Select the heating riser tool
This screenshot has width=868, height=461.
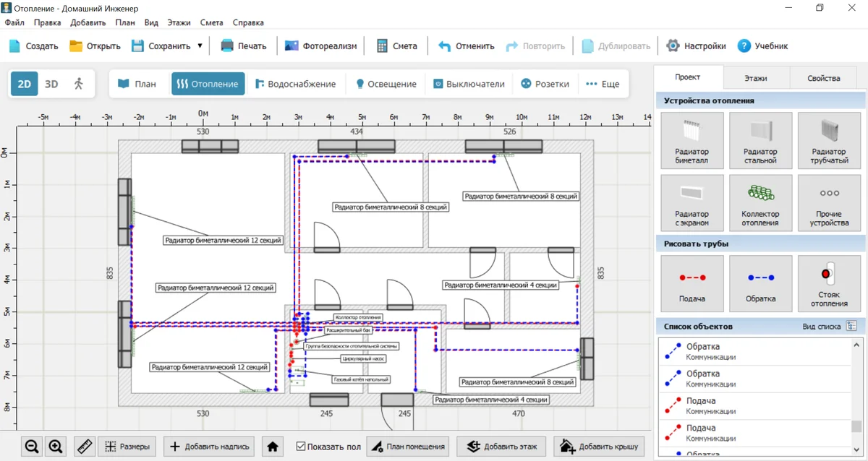[x=829, y=283]
